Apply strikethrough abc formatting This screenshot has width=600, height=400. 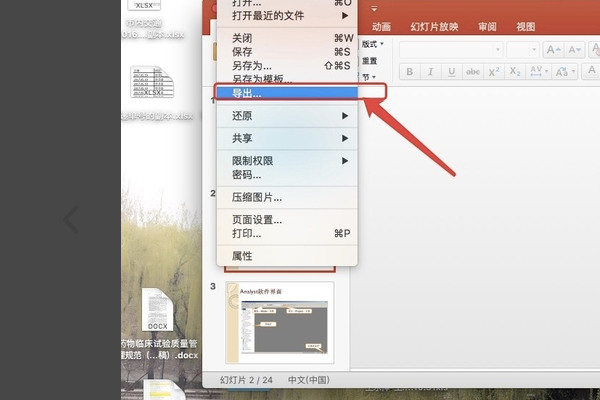[473, 72]
